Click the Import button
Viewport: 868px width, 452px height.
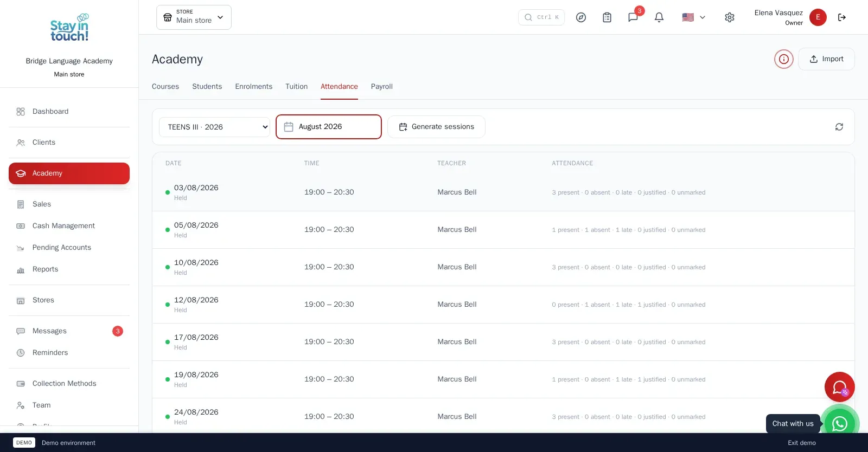click(826, 59)
